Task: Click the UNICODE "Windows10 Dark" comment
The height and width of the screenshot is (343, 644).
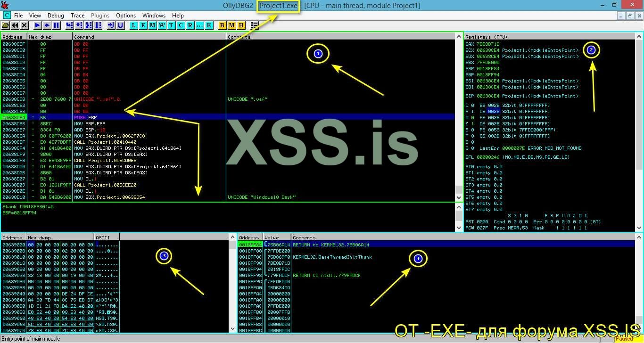Action: pyautogui.click(x=262, y=197)
